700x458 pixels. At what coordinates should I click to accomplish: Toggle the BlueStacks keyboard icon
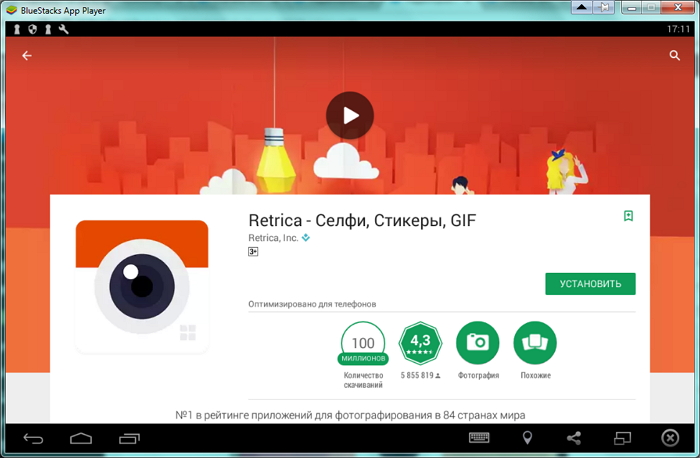click(x=479, y=438)
